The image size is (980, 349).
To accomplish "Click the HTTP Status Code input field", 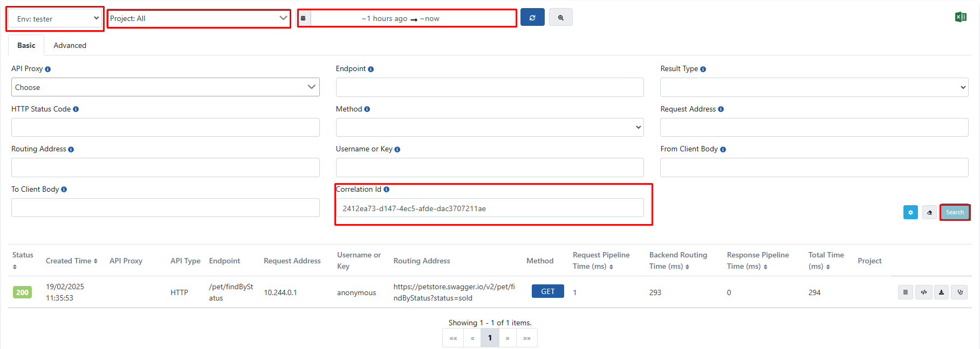I will tap(165, 128).
